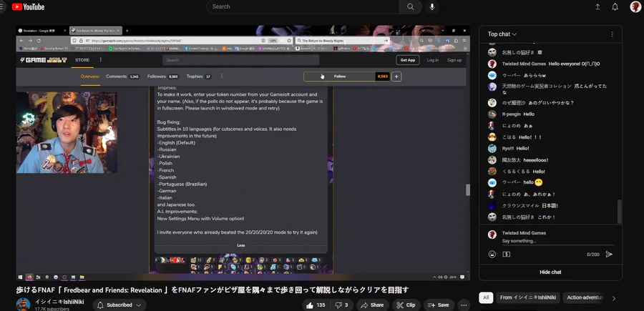
Task: Dislike the video thumbs-down button
Action: 341,305
